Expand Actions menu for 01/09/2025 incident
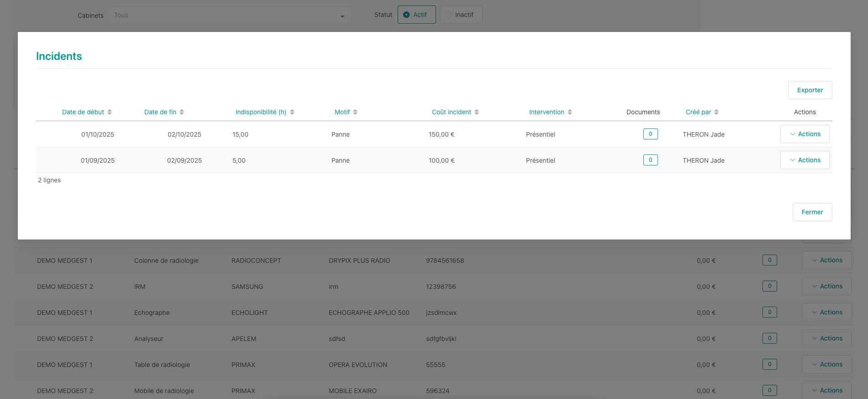Screen dimensions: 868x399 [805, 160]
